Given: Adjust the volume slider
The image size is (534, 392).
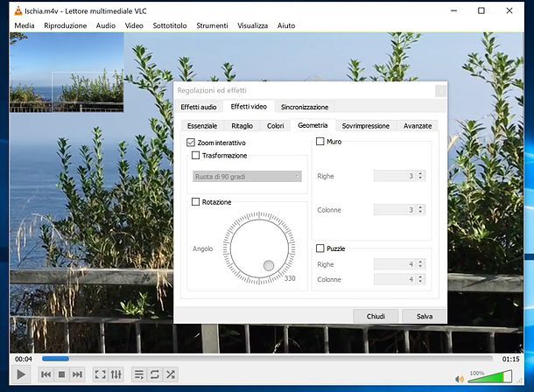Looking at the screenshot, I should click(x=489, y=376).
